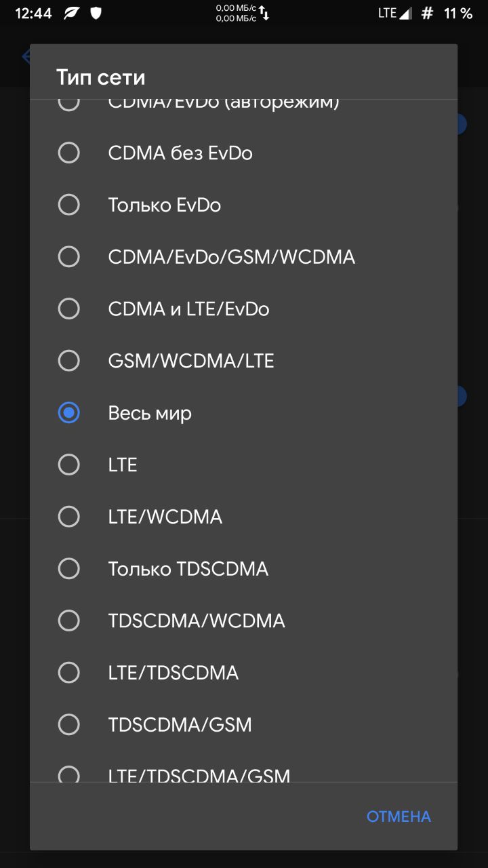
Task: Tap the network speed indicator arrows
Action: pos(264,13)
